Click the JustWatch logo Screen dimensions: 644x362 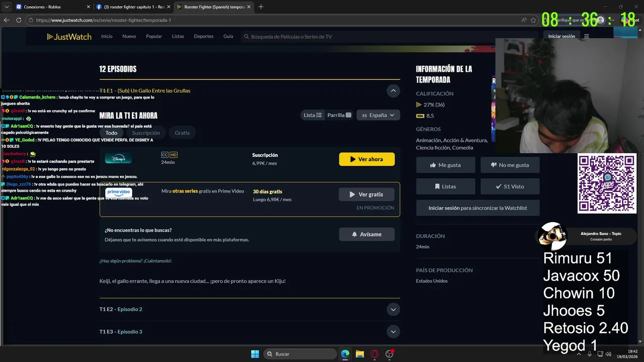69,37
